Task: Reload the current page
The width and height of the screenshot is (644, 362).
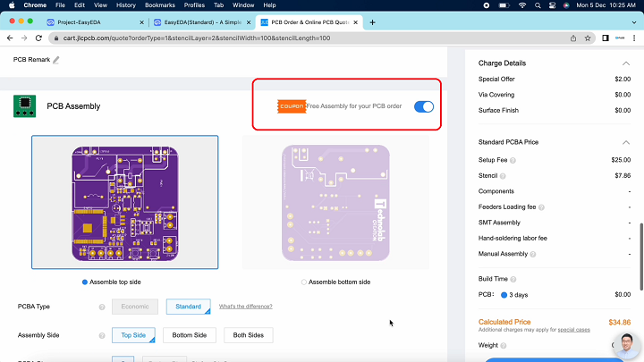Action: [x=38, y=38]
